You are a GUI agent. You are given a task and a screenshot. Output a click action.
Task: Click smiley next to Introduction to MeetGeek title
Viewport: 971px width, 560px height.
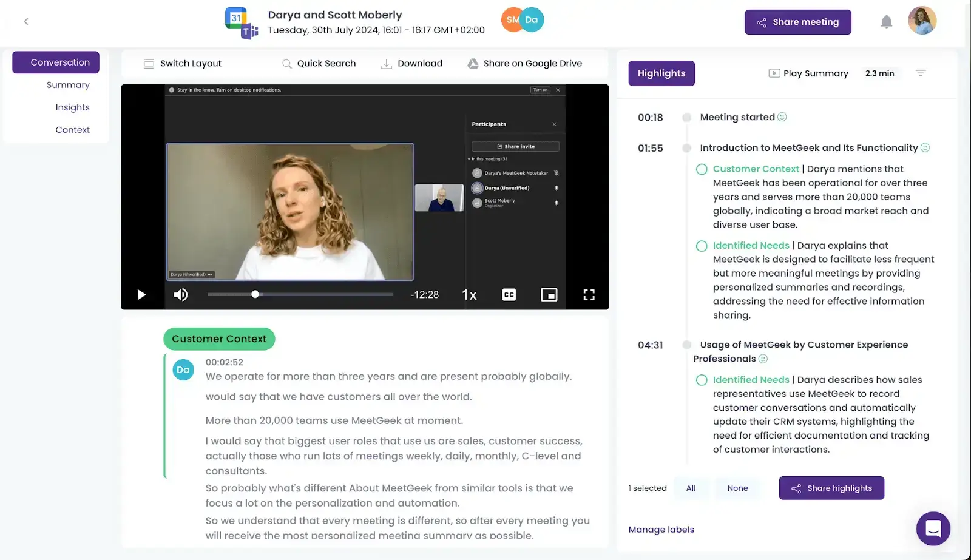coord(925,147)
